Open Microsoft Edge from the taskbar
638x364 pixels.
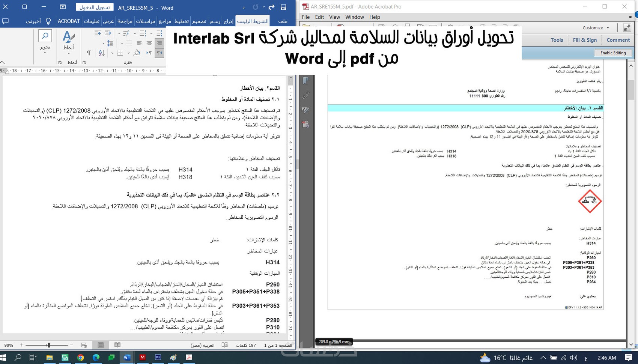pyautogui.click(x=96, y=357)
